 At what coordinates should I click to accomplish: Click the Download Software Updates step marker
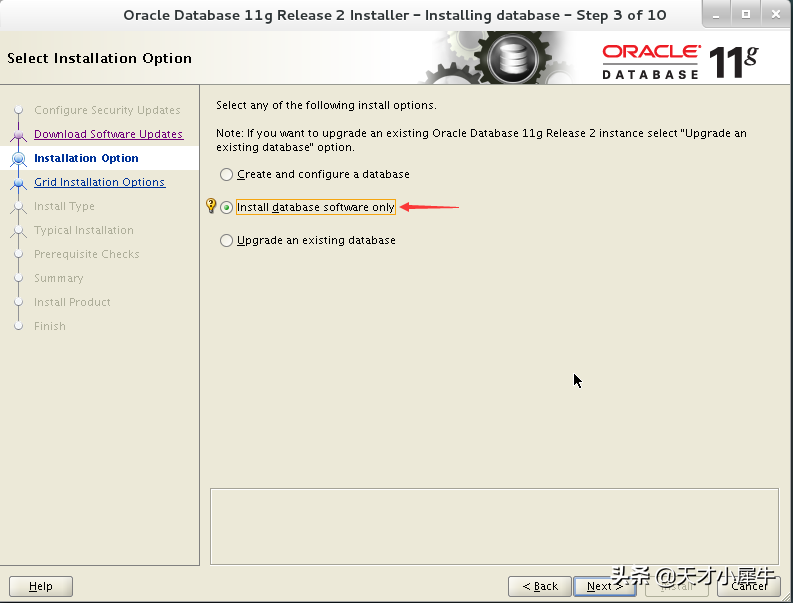19,135
